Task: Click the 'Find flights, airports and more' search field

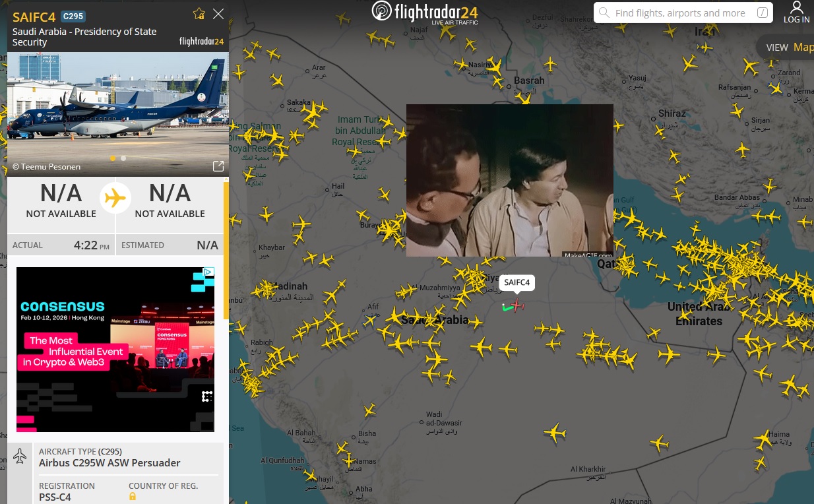Action: pyautogui.click(x=679, y=13)
